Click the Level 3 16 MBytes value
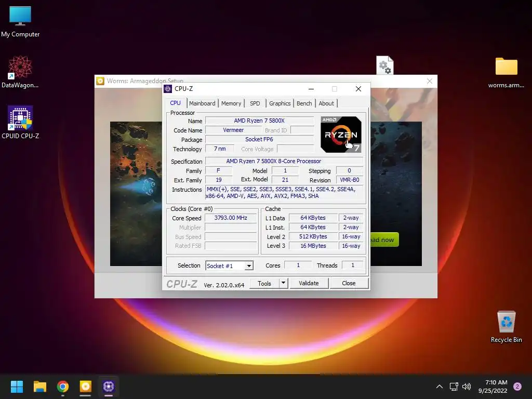532x399 pixels. click(313, 246)
